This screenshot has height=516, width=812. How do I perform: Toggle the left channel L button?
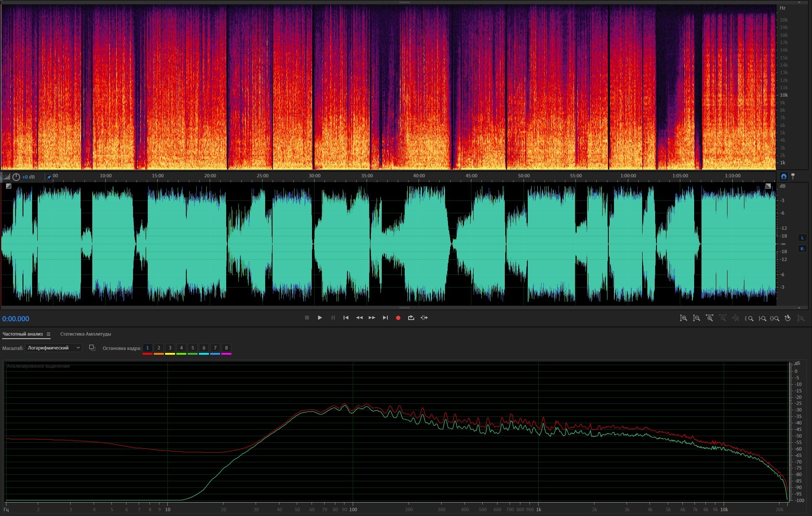click(x=802, y=238)
